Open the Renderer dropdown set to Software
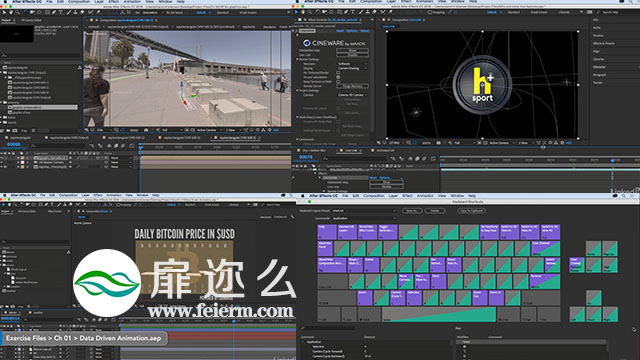Viewport: 640px width, 360px height. point(352,64)
